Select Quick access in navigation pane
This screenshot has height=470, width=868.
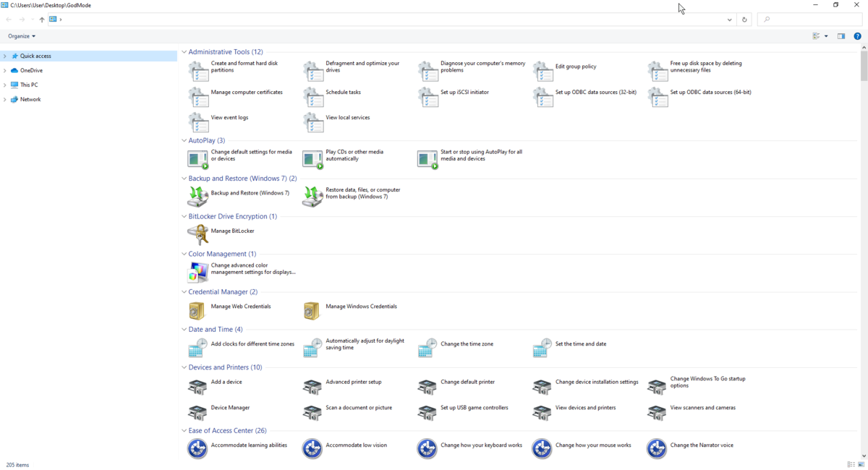pyautogui.click(x=35, y=56)
